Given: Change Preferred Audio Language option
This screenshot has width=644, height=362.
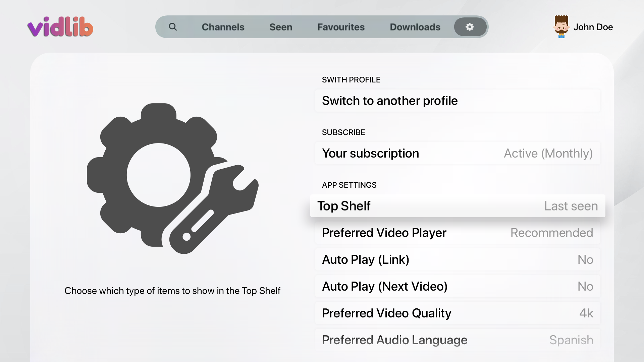Looking at the screenshot, I should [458, 340].
